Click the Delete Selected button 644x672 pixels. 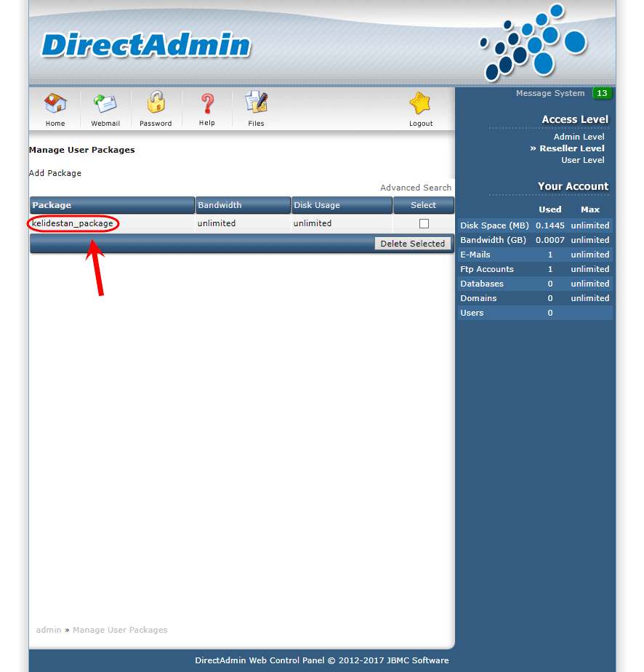click(x=413, y=244)
